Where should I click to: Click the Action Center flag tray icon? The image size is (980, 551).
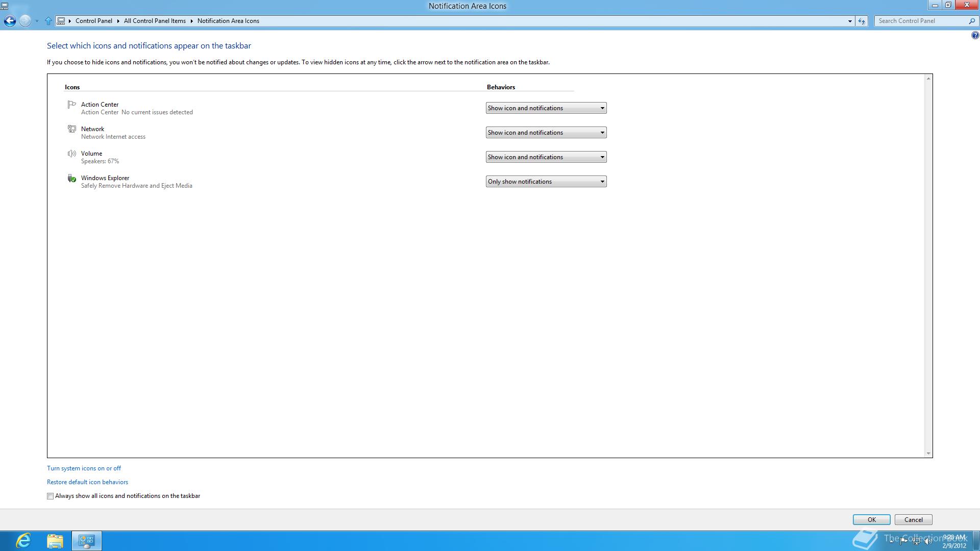click(904, 542)
